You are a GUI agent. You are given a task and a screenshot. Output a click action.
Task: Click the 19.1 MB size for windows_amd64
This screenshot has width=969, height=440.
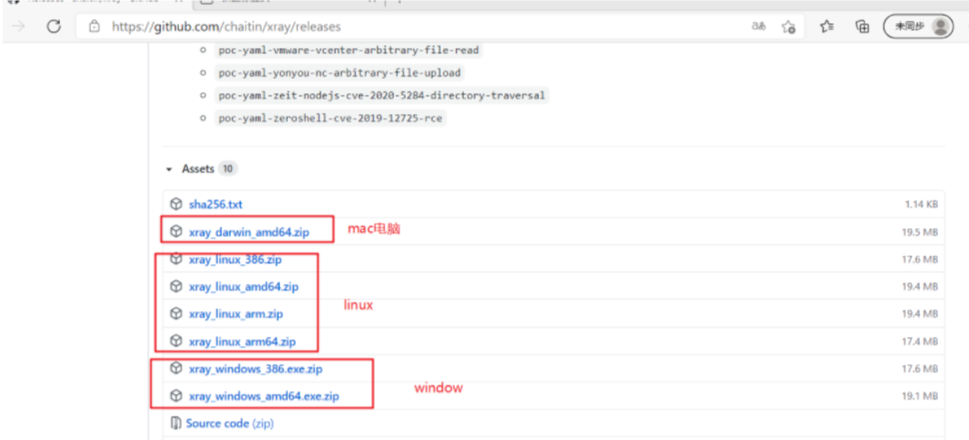tap(920, 396)
